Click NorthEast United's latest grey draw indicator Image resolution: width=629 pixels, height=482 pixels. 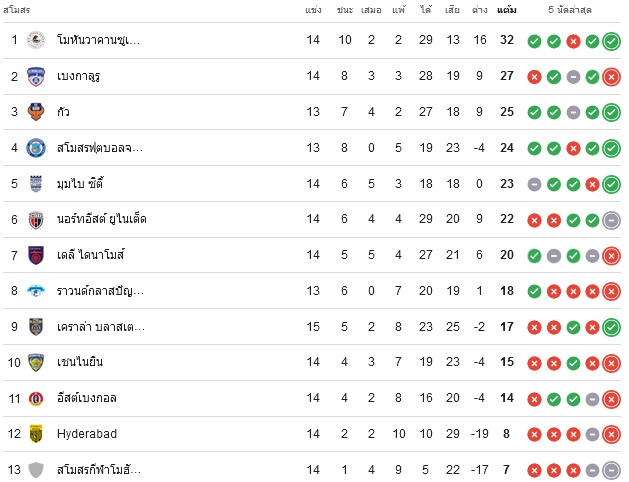(611, 220)
